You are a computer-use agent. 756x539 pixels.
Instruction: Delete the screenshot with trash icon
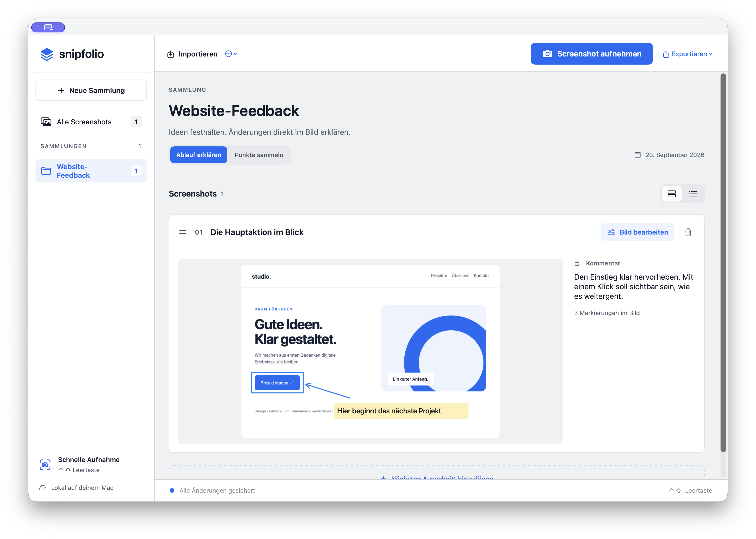[688, 232]
